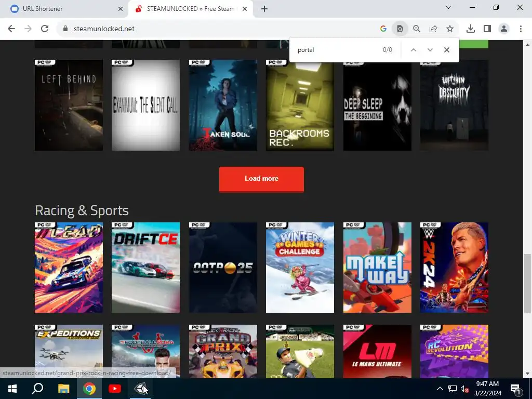The width and height of the screenshot is (532, 399).
Task: Open the DriftCE game cover
Action: coord(146,268)
